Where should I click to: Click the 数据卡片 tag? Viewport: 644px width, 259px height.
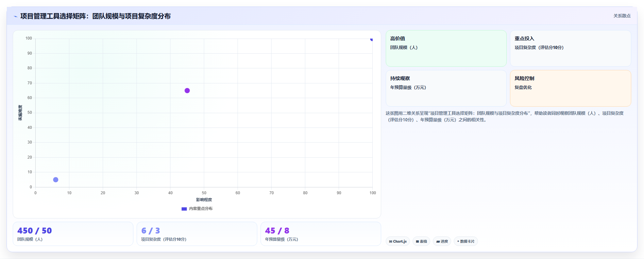pyautogui.click(x=466, y=241)
